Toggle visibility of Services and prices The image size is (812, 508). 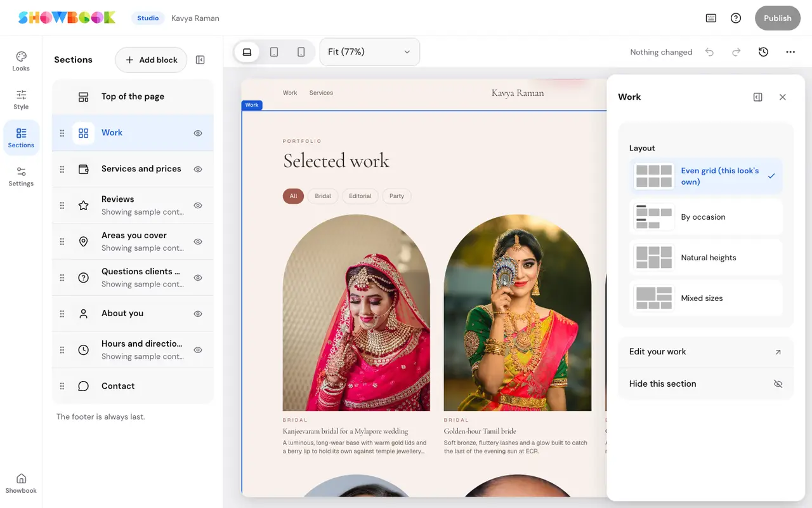pos(198,170)
